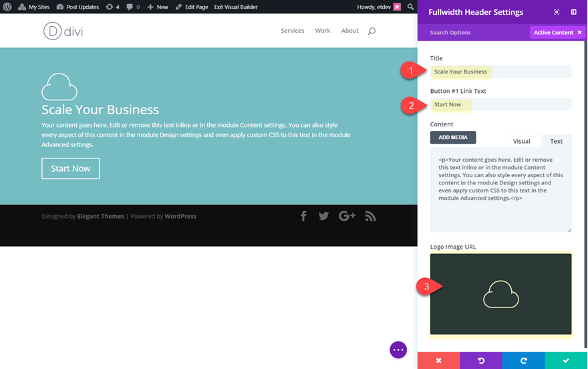
Task: Click the Facebook footer icon
Action: click(x=303, y=216)
